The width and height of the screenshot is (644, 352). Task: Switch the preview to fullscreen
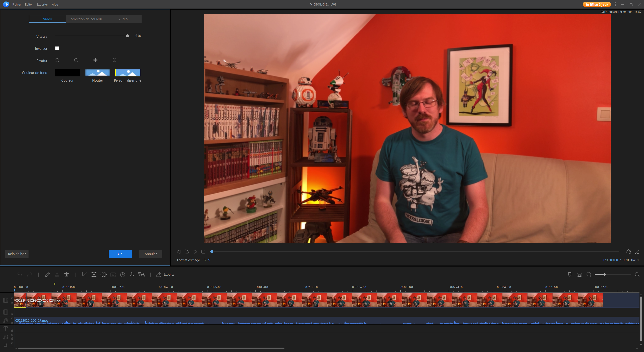tap(637, 252)
